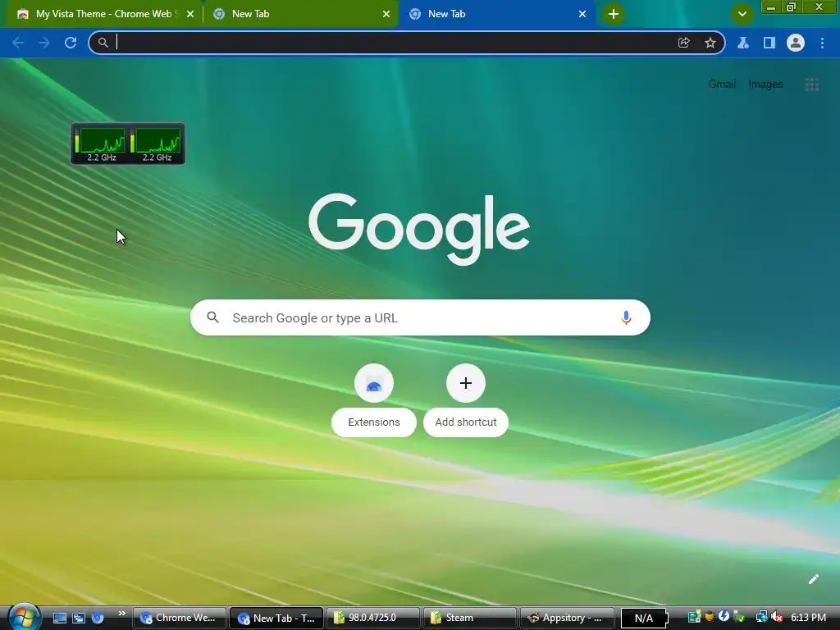Open the tab search dropdown arrow
This screenshot has width=840, height=630.
coord(742,14)
